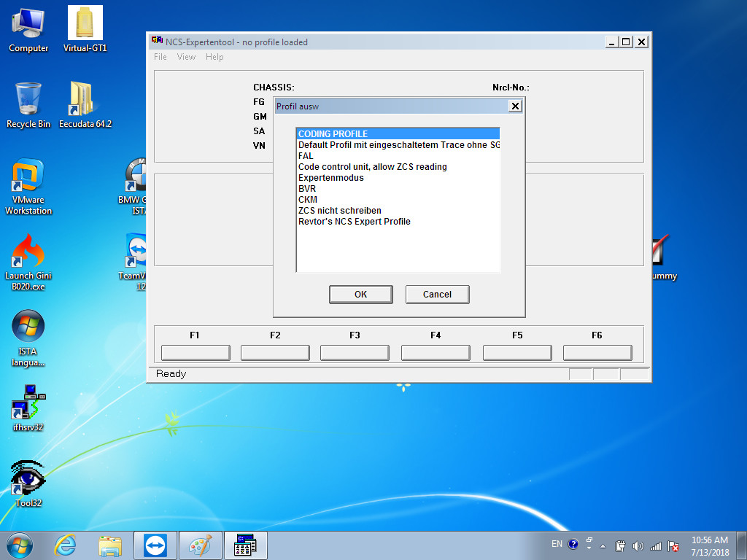The image size is (747, 560).
Task: Open the VMware Workstation desktop icon
Action: (x=28, y=177)
